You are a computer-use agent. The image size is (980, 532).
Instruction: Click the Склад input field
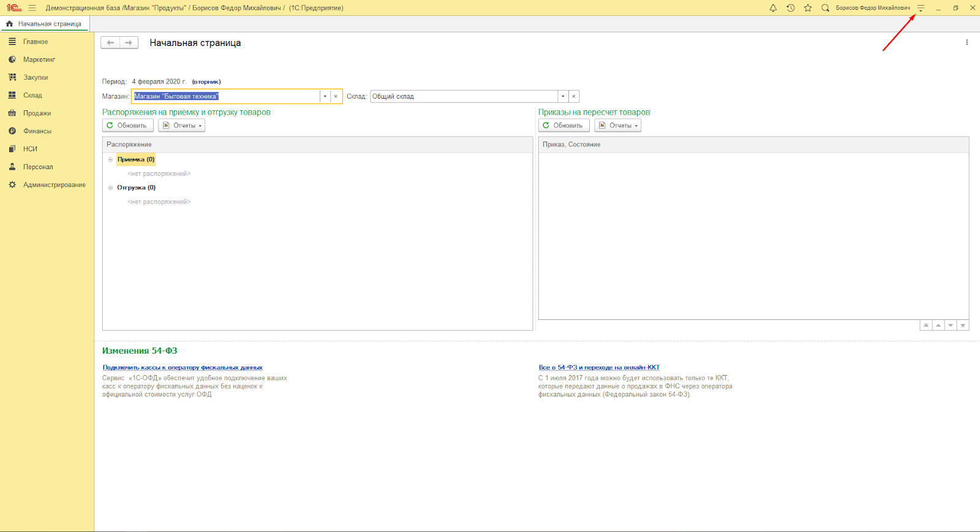464,96
